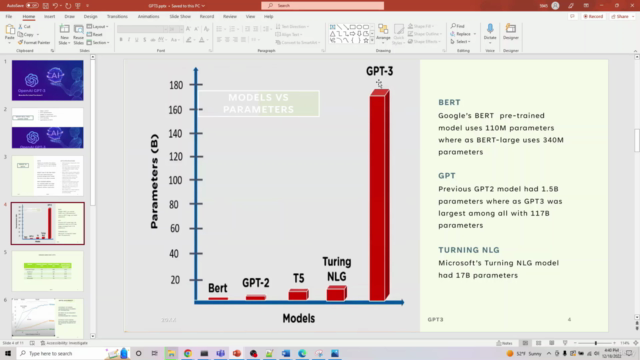Add a New Slide

64,34
